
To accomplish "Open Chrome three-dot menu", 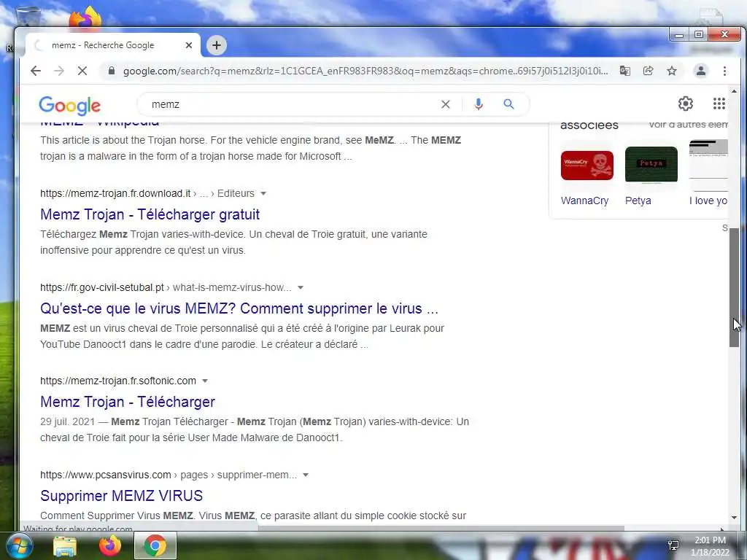I will click(724, 71).
